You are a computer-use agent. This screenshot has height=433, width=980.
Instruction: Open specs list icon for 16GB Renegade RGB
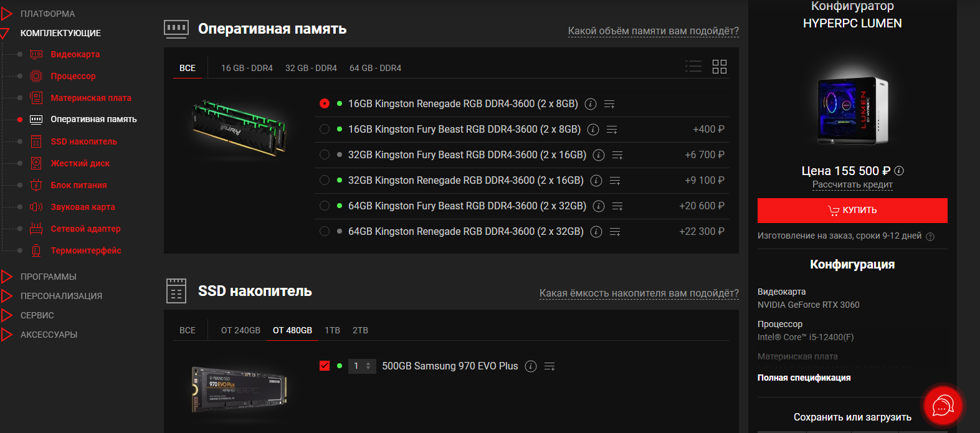click(x=609, y=104)
